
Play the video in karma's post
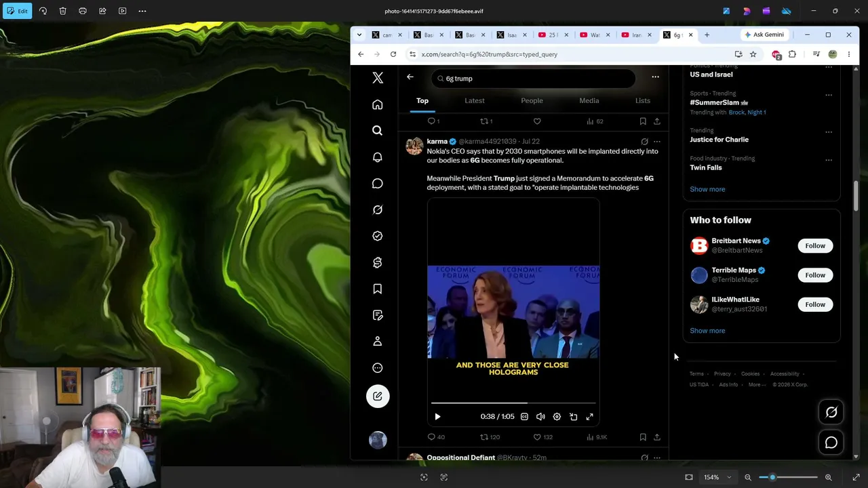[x=437, y=417]
